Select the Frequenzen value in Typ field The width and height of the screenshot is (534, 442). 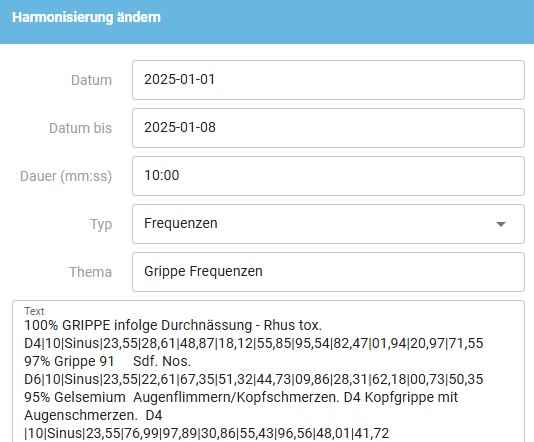click(180, 223)
